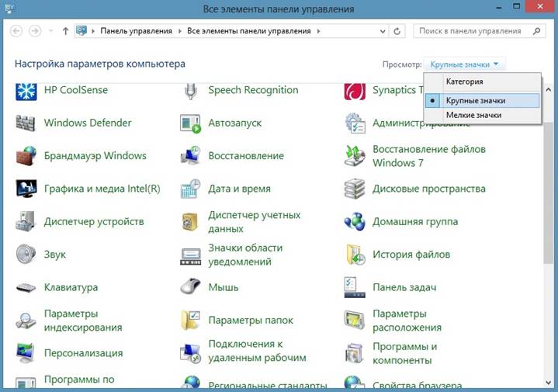This screenshot has height=392, width=558.
Task: Click the Администрирование gear icon
Action: 355,123
